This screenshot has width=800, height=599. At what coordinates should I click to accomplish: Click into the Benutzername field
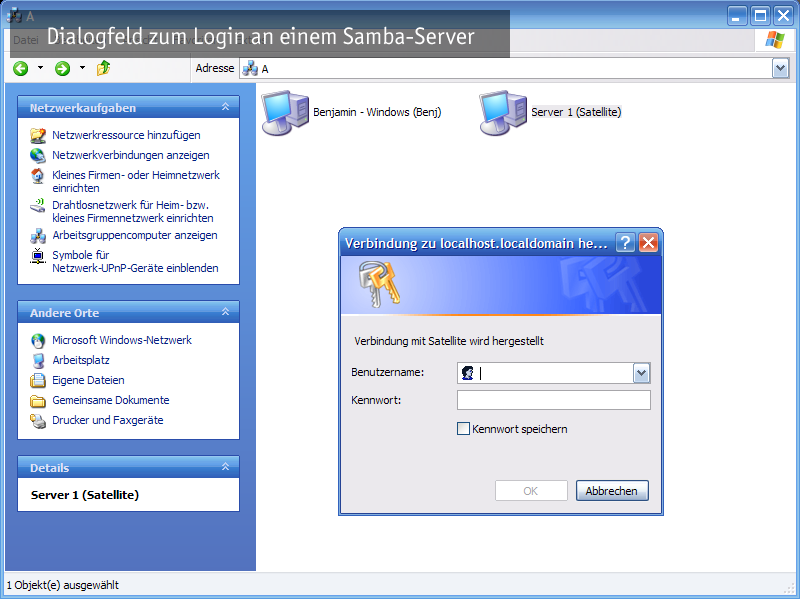coord(554,373)
